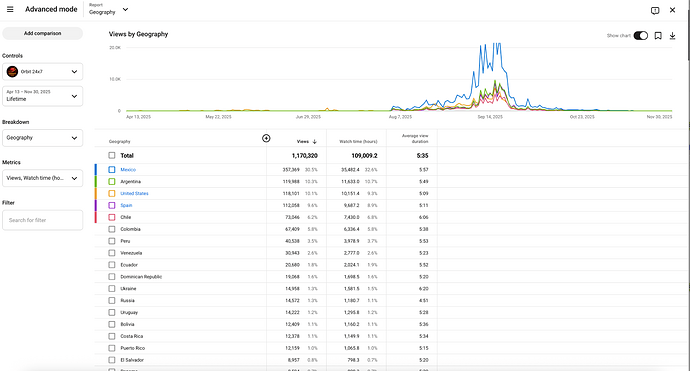Screen dimensions: 690x371
Task: Close Advanced mode with the X
Action: 672,10
